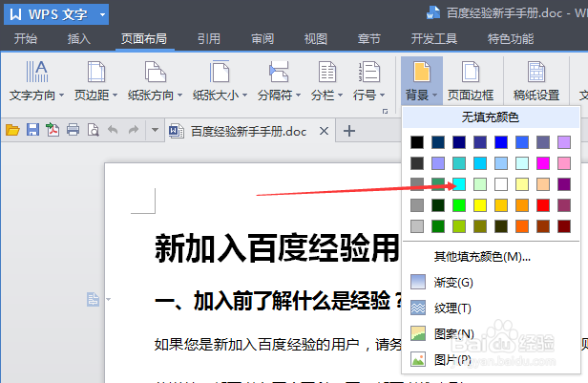Pick the magenta color swatch

543,163
